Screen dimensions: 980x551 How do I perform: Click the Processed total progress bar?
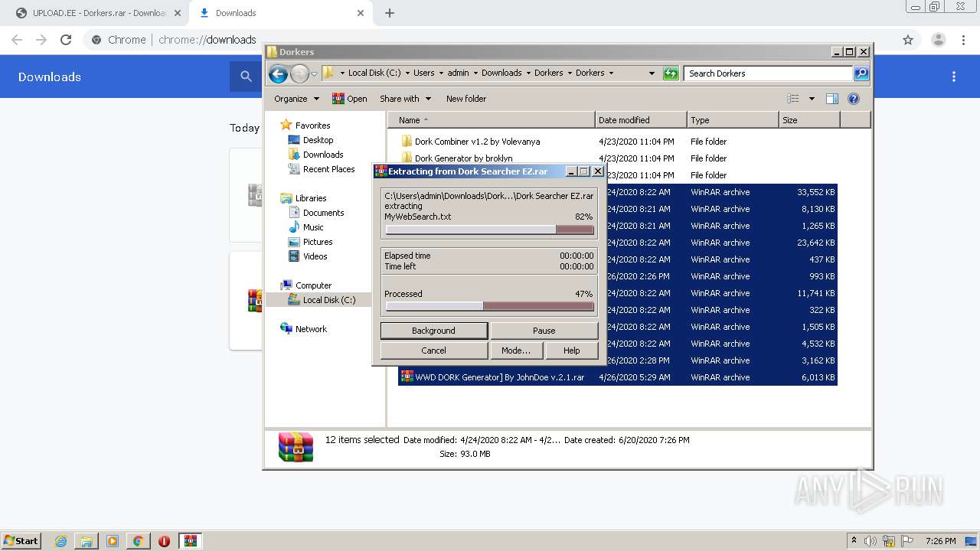coord(489,306)
